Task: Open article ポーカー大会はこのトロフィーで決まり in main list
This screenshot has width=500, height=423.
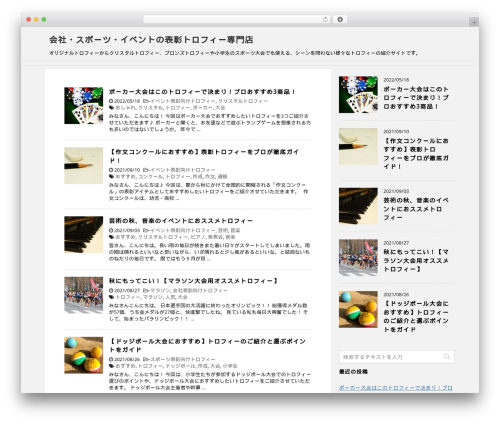Action: click(202, 92)
